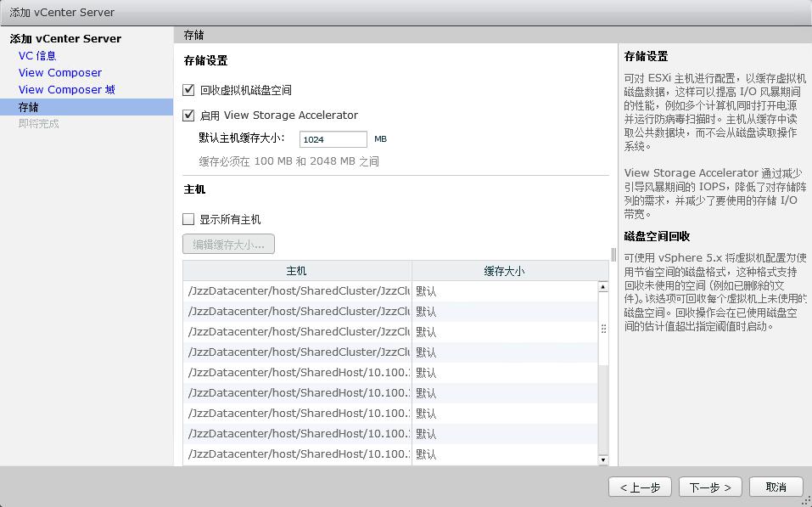Go to the View Composer 域 step
812x507 pixels.
tap(65, 89)
